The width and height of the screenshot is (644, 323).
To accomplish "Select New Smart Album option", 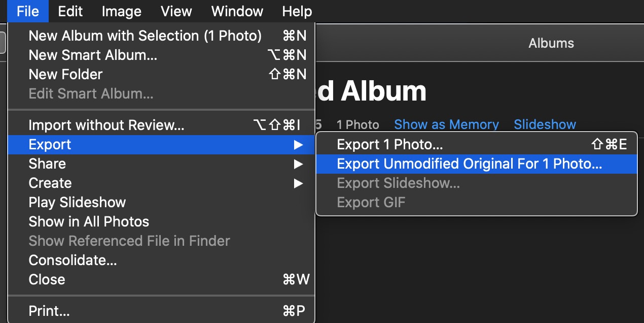I will pos(161,55).
